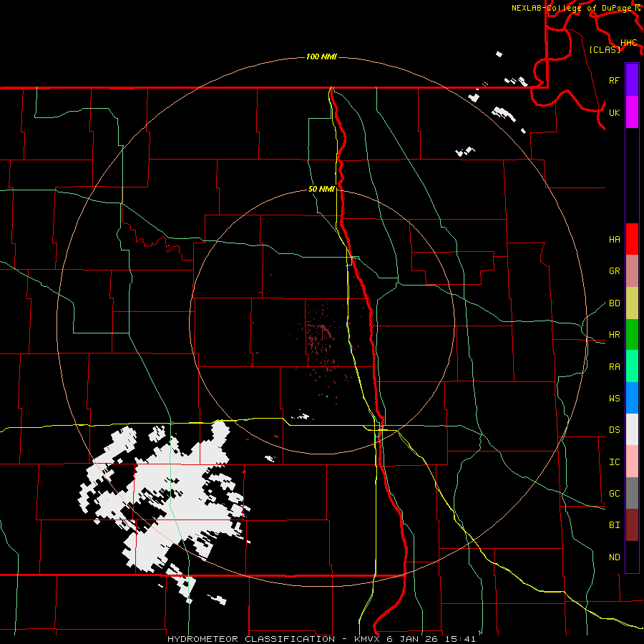Click the brown BI legend swatch
The image size is (644, 644).
(632, 525)
